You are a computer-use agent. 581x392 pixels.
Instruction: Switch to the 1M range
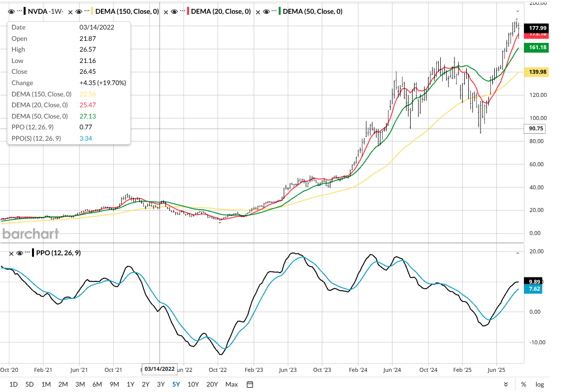(46, 384)
